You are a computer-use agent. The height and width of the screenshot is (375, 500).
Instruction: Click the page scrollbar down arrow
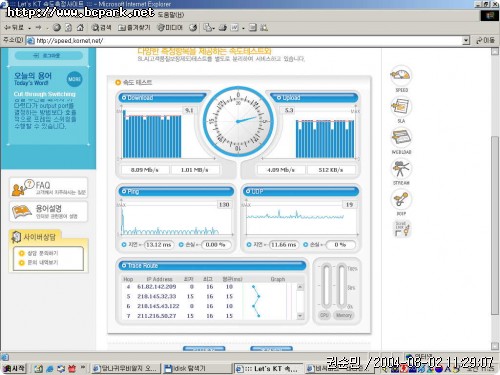(x=495, y=346)
